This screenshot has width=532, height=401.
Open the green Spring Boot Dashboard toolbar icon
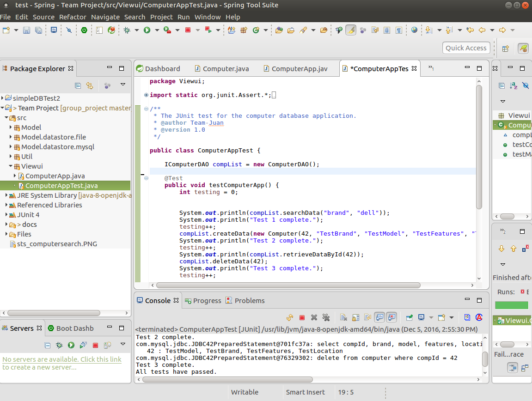click(84, 30)
